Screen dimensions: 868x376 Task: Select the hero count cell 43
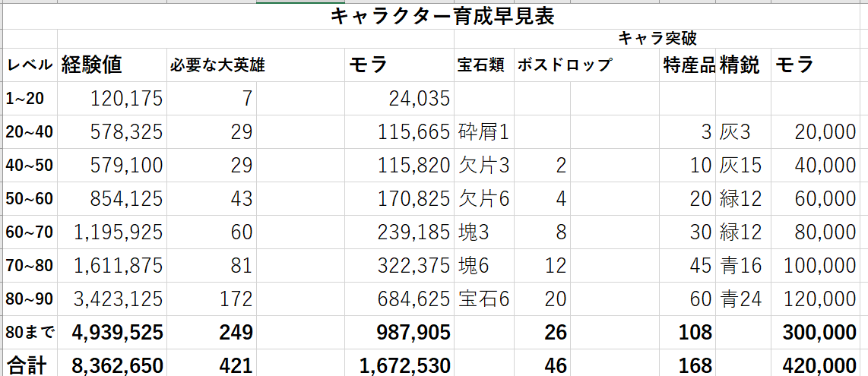211,198
